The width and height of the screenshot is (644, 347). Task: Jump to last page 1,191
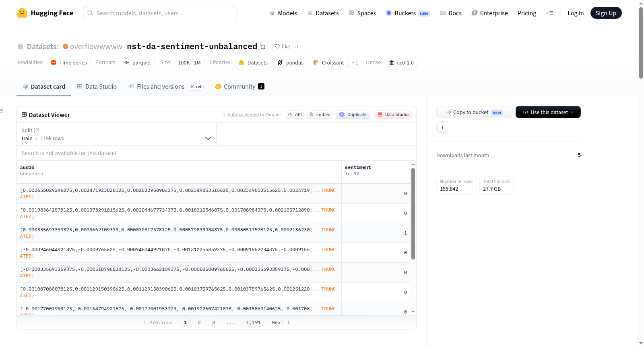pyautogui.click(x=254, y=322)
